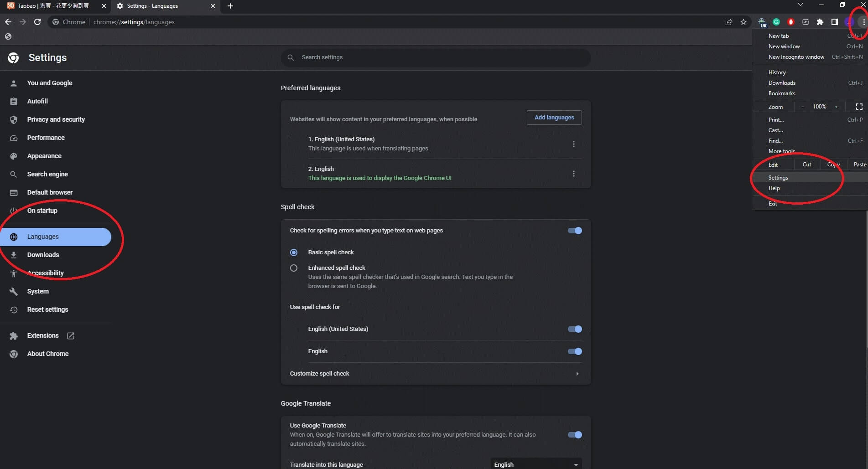Enter fullscreen via Zoom row icon
Screen dimensions: 868x469
click(x=859, y=107)
